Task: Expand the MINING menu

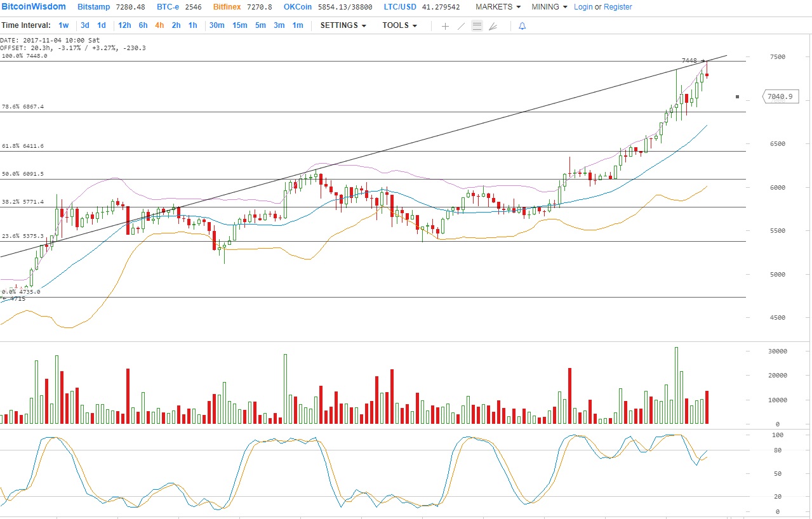Action: click(549, 7)
